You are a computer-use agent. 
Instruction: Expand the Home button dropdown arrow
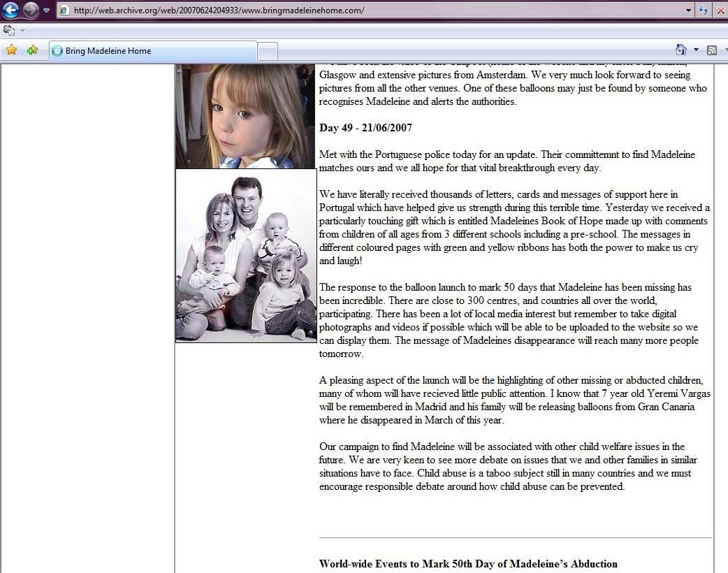(696, 50)
